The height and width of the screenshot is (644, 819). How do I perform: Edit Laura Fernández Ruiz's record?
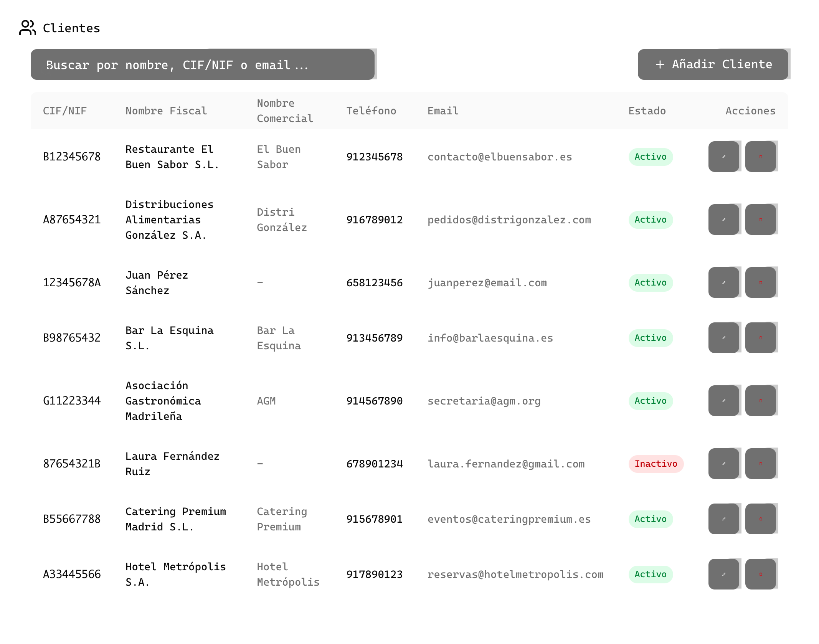point(723,464)
